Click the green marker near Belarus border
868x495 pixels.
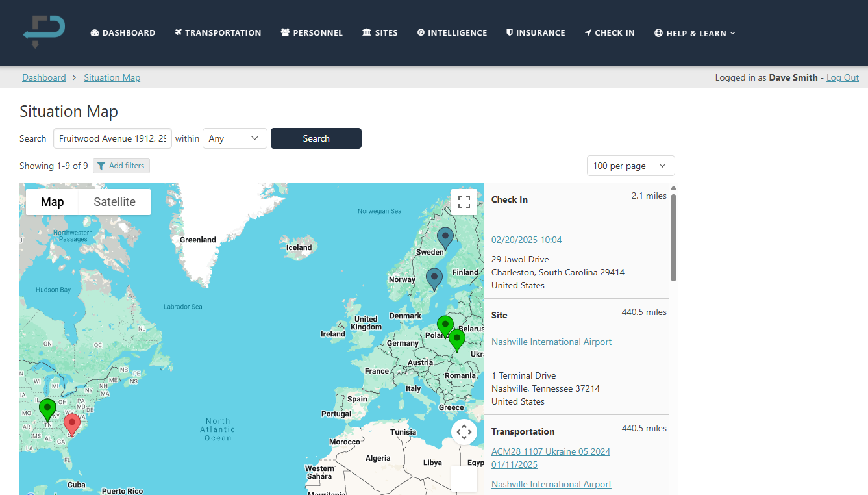(x=457, y=340)
